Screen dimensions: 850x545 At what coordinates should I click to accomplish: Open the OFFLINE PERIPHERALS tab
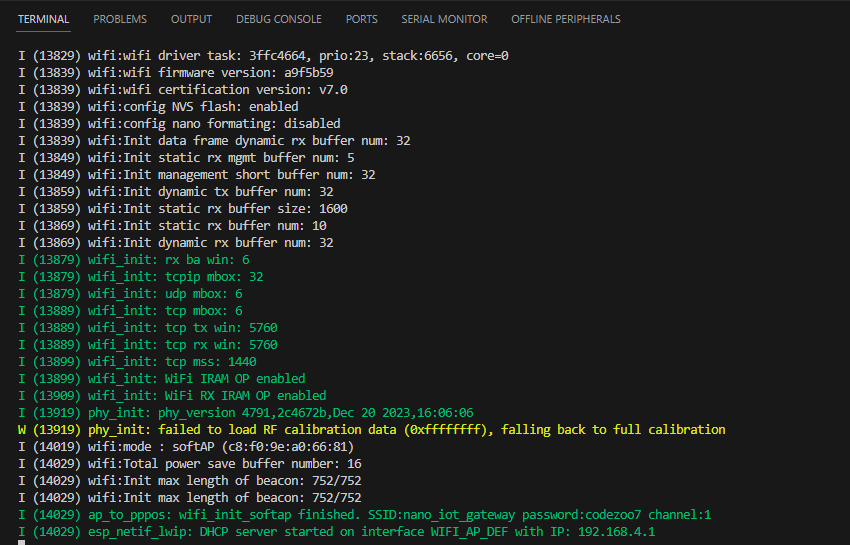(x=565, y=19)
